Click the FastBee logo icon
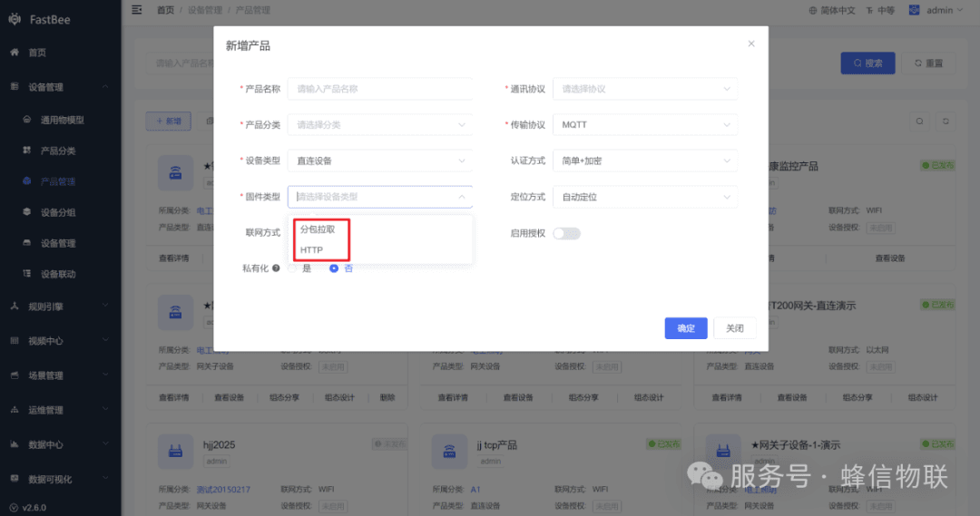980x516 pixels. point(15,19)
